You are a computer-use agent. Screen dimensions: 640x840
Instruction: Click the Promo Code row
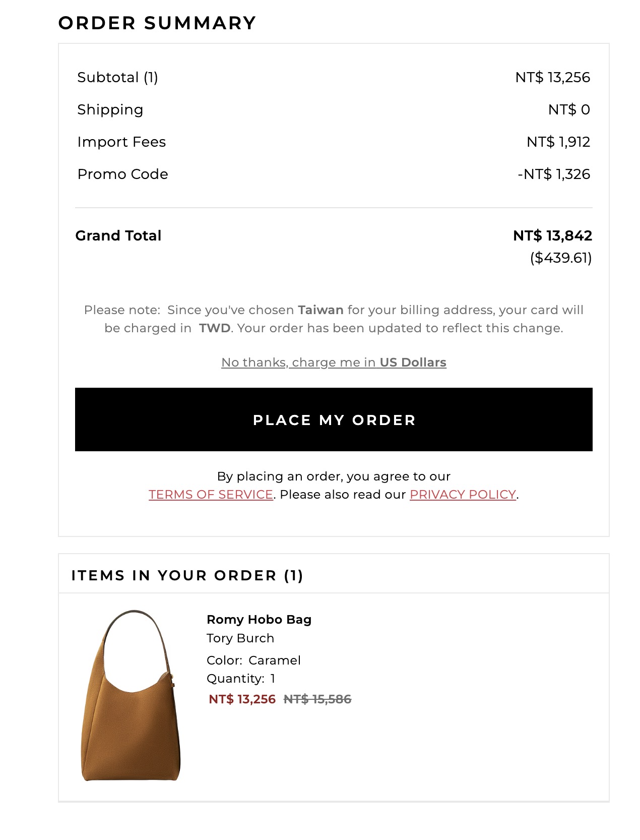pos(122,174)
